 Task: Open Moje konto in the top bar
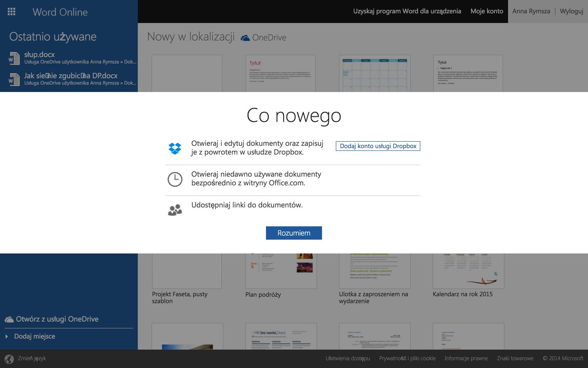(486, 11)
